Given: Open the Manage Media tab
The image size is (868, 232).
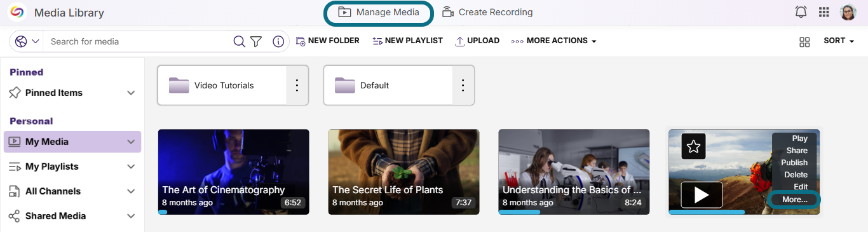Looking at the screenshot, I should click(379, 13).
